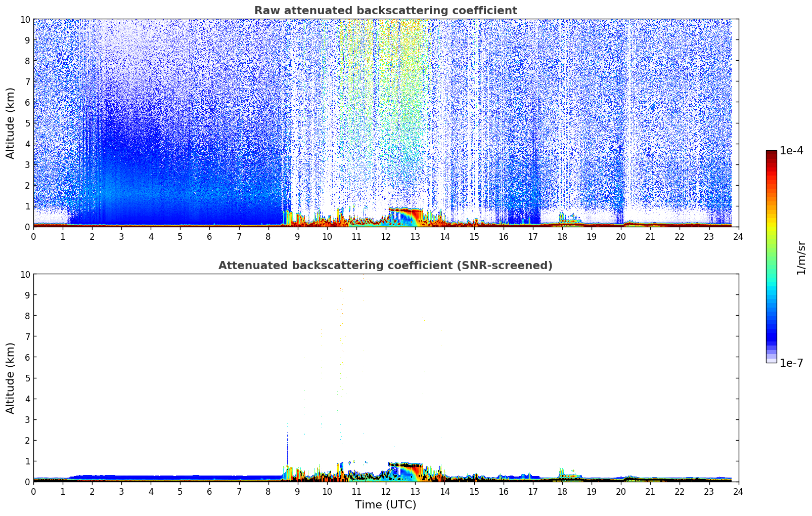Click altitude tick '4' on the SNR-screened plot
The height and width of the screenshot is (516, 812).
pos(27,399)
